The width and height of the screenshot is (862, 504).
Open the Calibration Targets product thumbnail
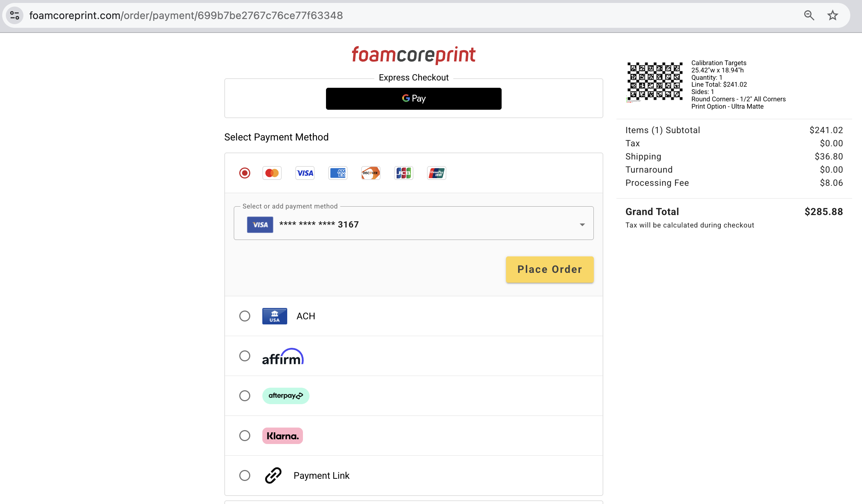pos(655,82)
